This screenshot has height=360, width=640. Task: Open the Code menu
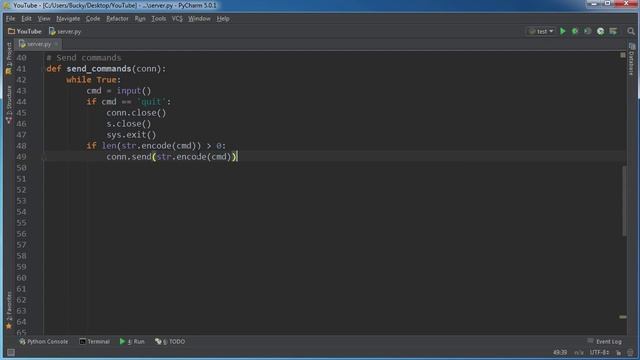click(x=93, y=18)
